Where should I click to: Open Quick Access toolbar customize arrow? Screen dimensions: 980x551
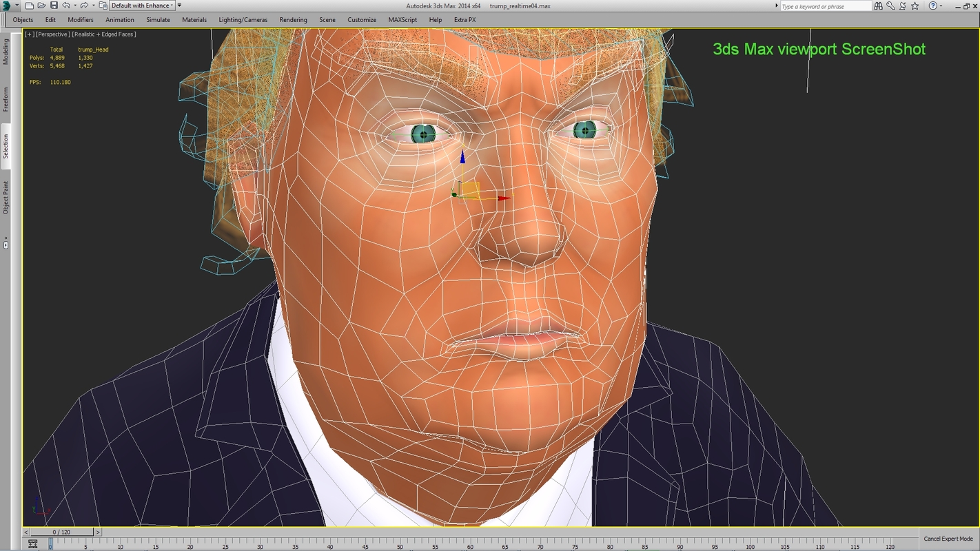click(180, 6)
